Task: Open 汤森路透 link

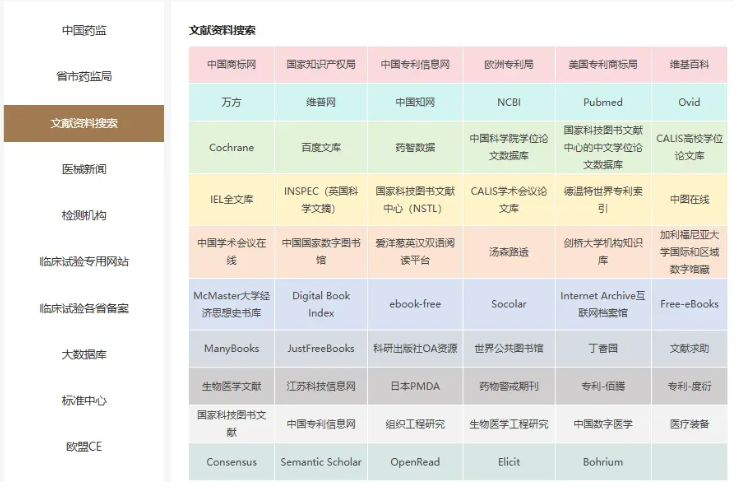Action: click(515, 255)
